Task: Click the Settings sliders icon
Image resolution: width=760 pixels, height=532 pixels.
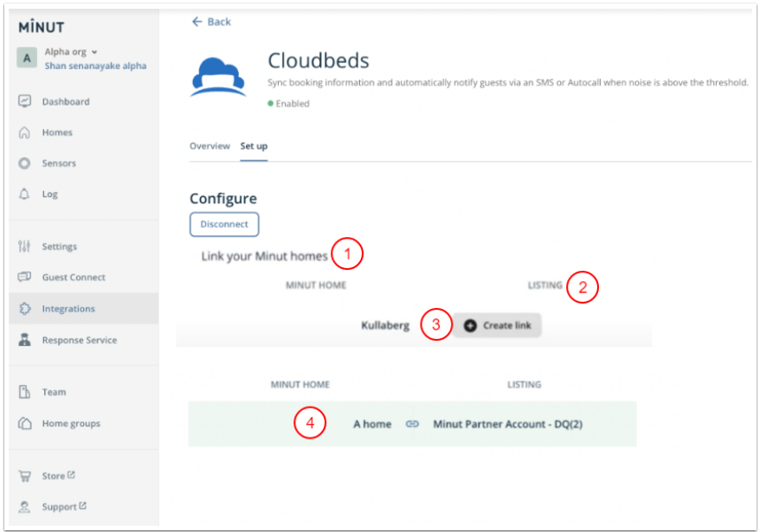Action: click(25, 247)
